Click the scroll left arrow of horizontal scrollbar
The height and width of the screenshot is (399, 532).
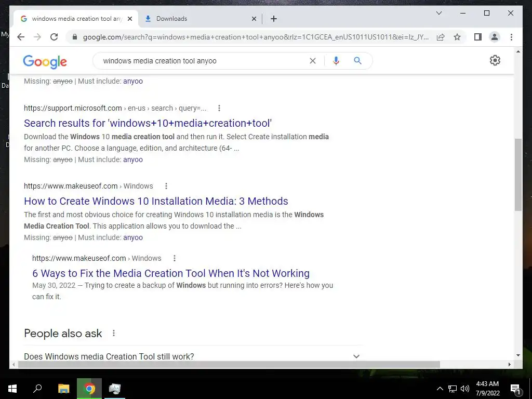(14, 364)
